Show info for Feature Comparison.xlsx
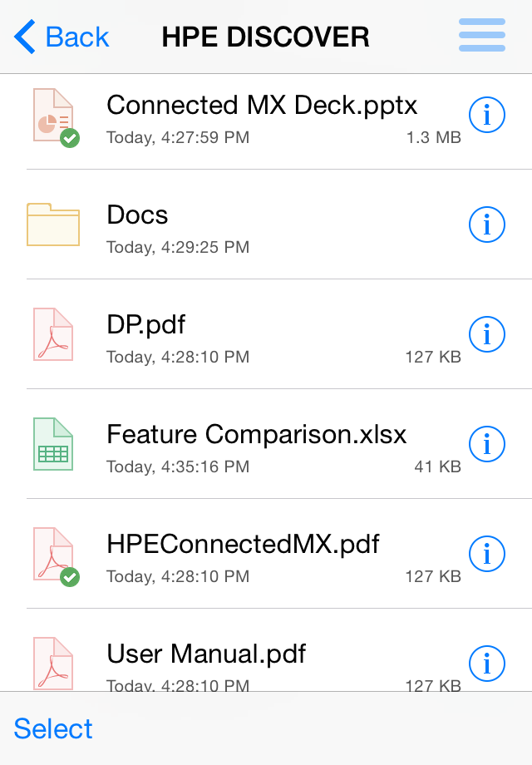The width and height of the screenshot is (532, 765). (486, 445)
